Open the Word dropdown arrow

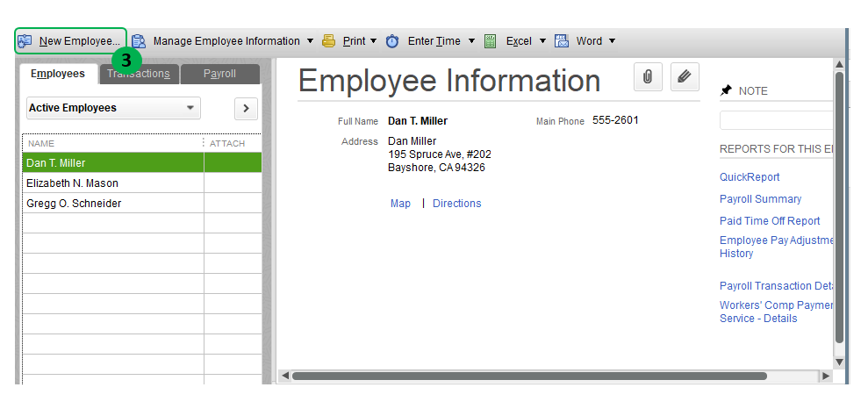click(x=612, y=41)
